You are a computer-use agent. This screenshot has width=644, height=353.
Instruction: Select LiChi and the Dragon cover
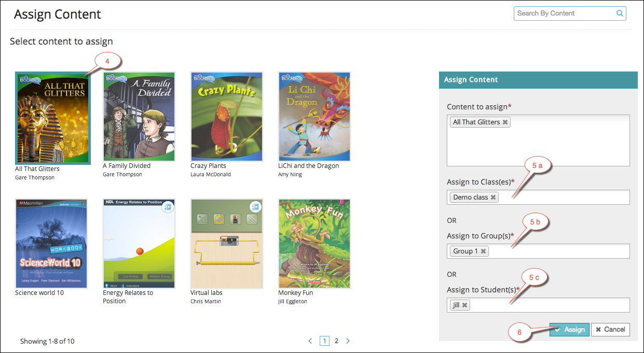[314, 117]
